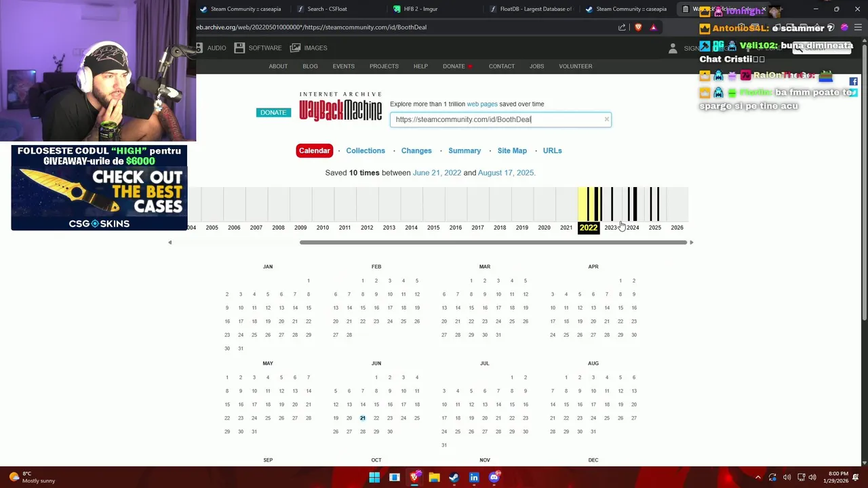This screenshot has height=488, width=868.
Task: Switch to the FloatDB browser tab
Action: tap(530, 9)
